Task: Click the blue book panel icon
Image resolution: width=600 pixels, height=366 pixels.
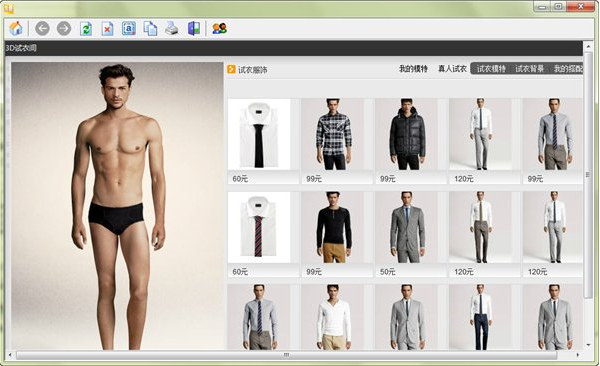Action: point(194,29)
